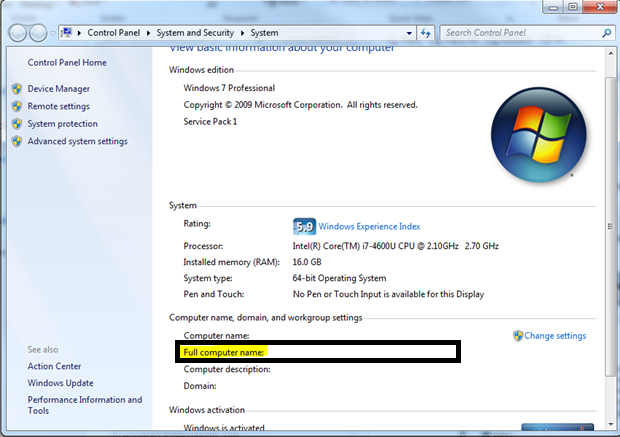The image size is (620, 437).
Task: Click the scrollbar down arrow
Action: click(611, 425)
